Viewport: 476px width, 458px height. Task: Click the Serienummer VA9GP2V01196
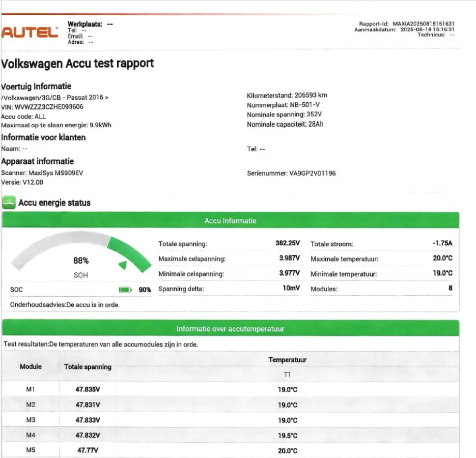(291, 174)
